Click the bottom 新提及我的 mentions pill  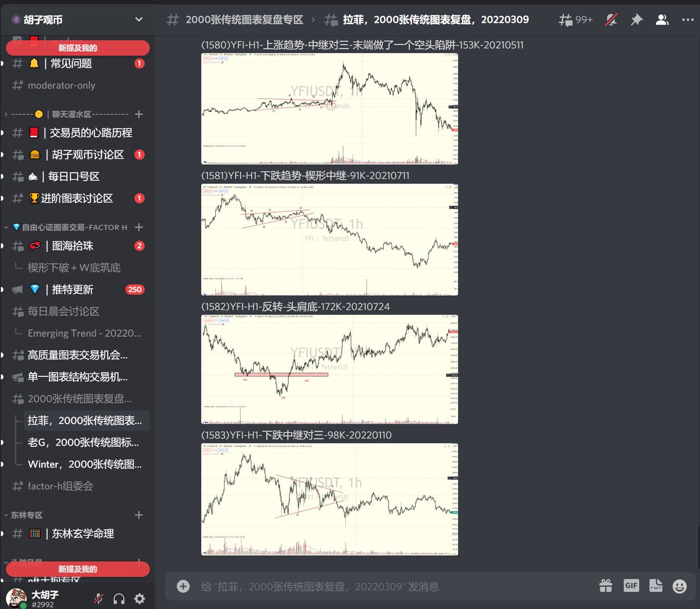click(x=78, y=569)
